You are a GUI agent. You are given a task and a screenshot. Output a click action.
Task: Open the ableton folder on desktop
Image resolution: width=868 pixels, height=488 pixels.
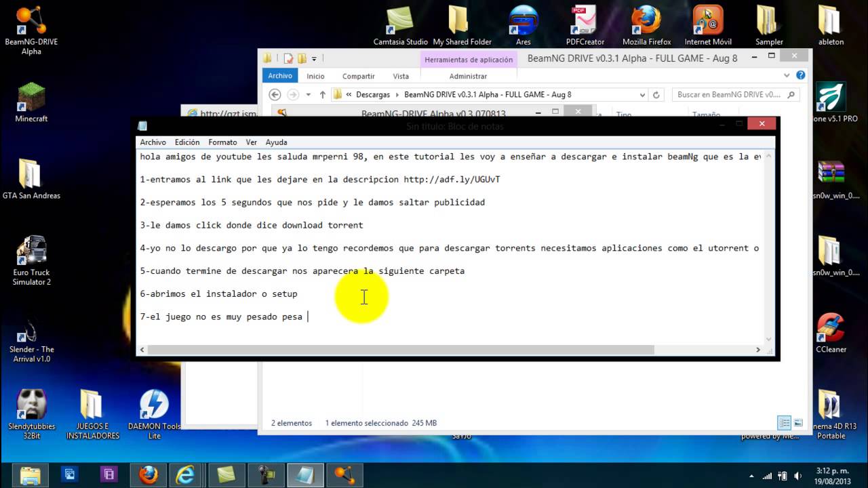click(x=831, y=26)
